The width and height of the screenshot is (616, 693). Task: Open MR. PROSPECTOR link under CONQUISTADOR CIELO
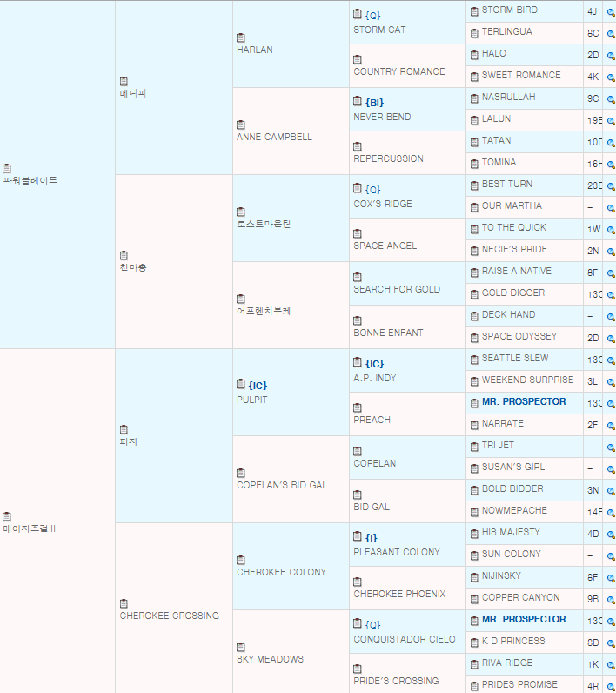524,619
